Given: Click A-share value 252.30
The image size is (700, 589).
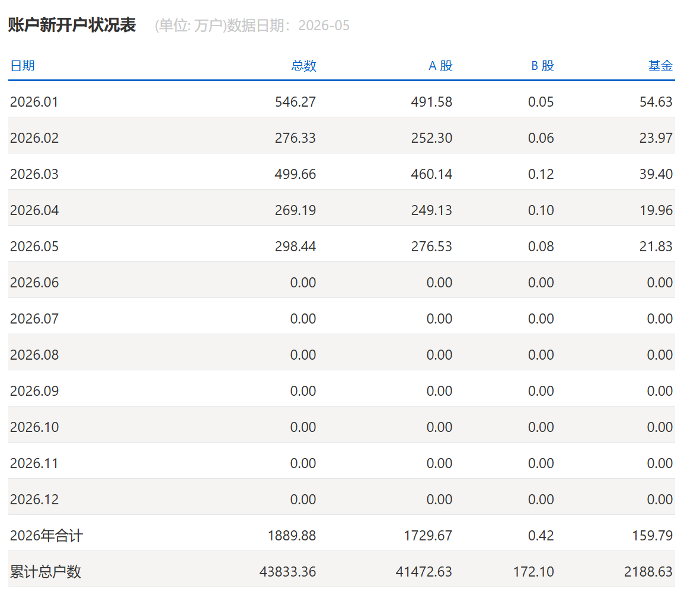Looking at the screenshot, I should pos(431,138).
